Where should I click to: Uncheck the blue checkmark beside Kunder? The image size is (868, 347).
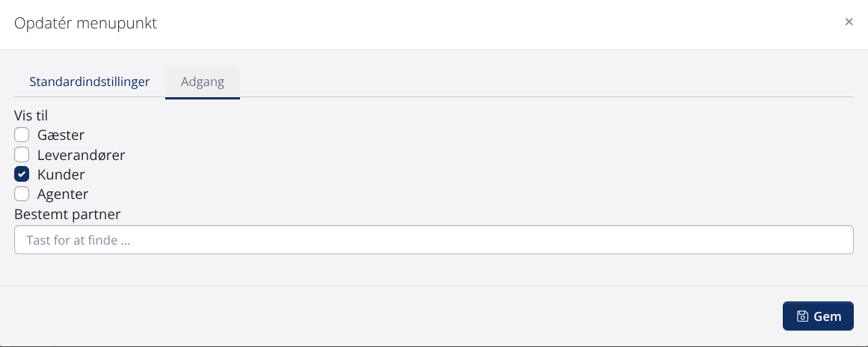22,175
